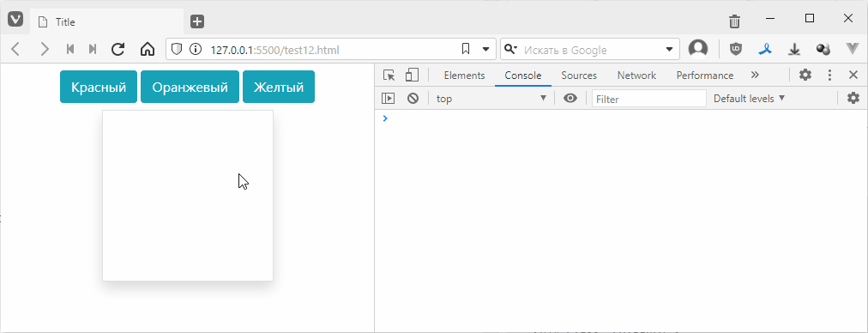Switch to the Elements tab

464,76
